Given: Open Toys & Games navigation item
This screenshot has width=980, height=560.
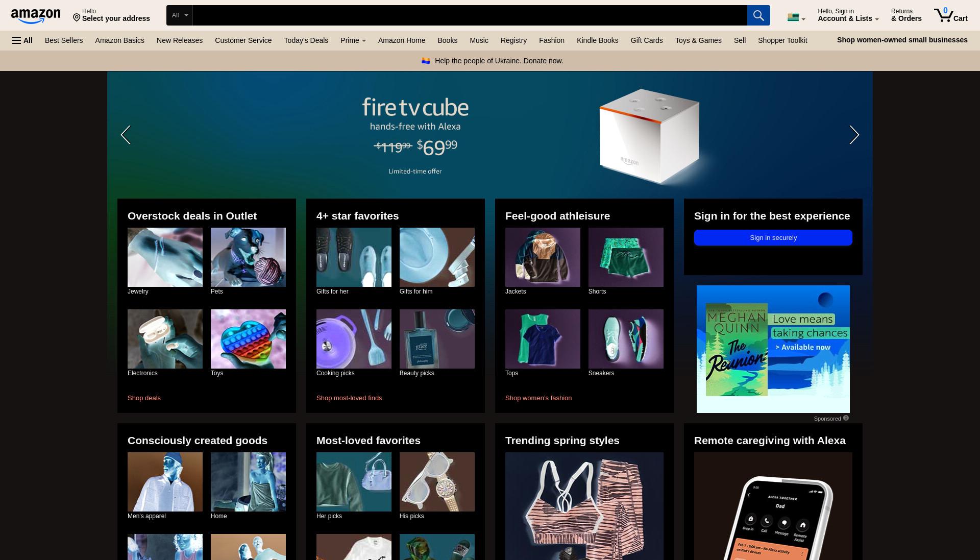Looking at the screenshot, I should [x=698, y=40].
